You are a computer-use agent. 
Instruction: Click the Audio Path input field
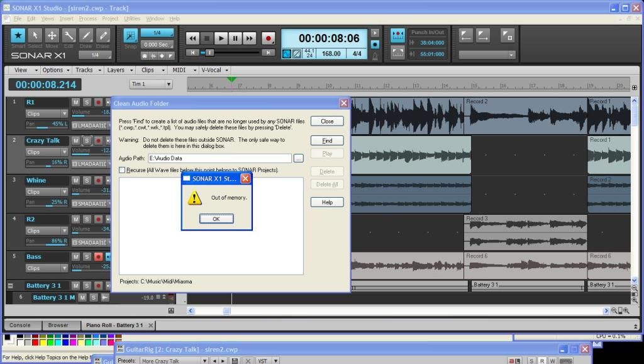point(219,158)
